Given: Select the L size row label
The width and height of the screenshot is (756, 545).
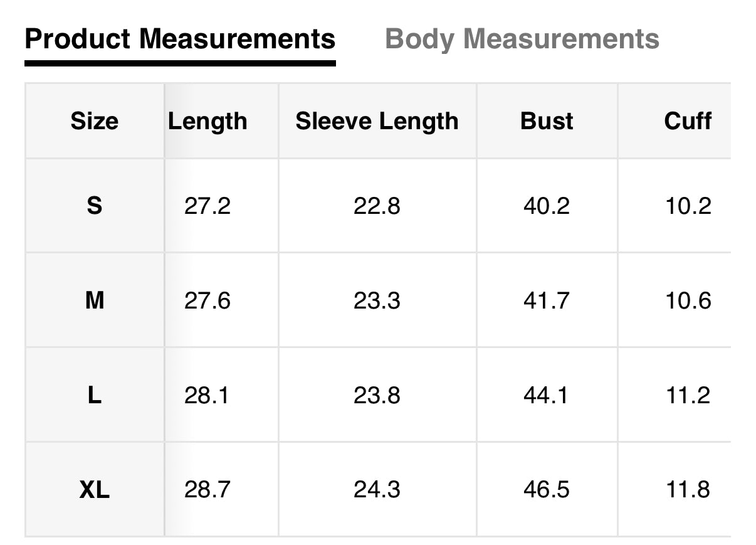Looking at the screenshot, I should point(94,395).
